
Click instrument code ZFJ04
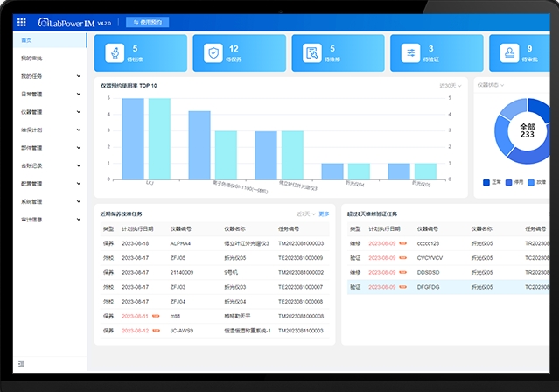(x=178, y=301)
